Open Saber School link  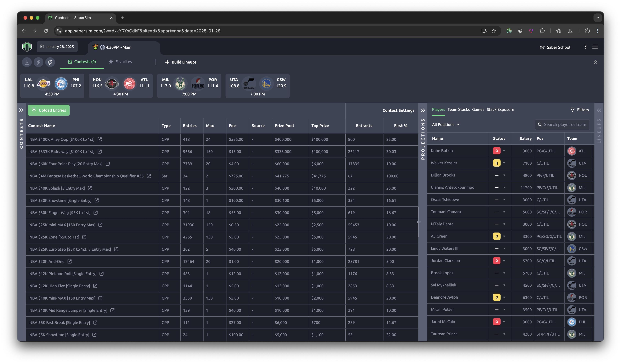coord(555,47)
